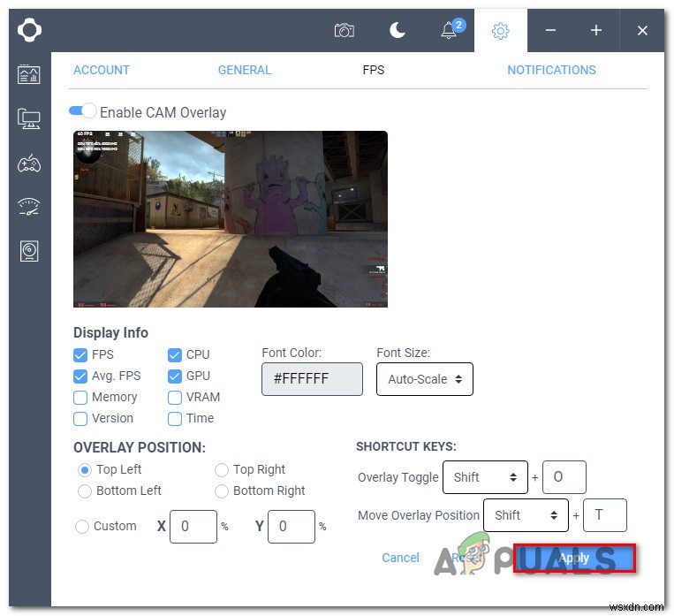Switch to the FPS tab
Screen dimensions: 674x616
coord(373,70)
